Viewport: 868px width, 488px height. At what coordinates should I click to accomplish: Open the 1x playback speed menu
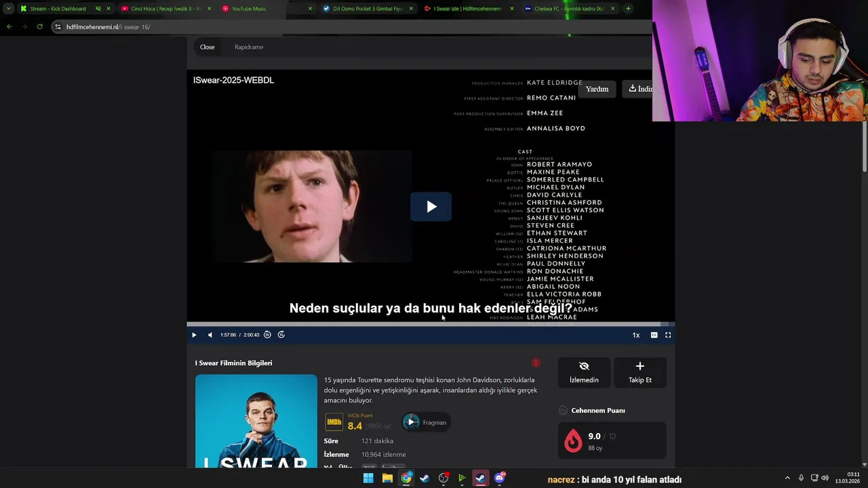pos(636,335)
